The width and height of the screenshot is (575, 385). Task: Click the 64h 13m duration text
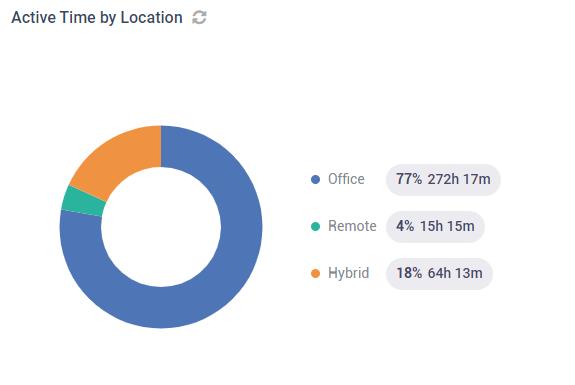tap(455, 273)
